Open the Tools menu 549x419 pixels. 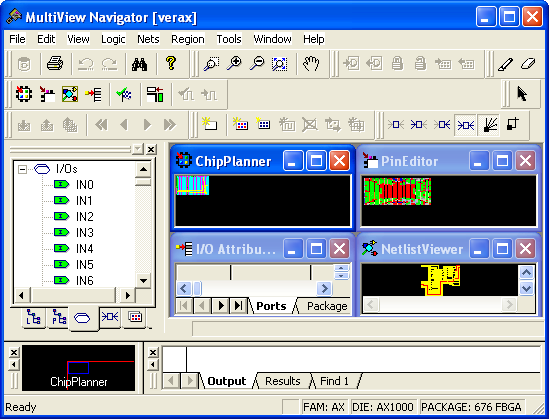click(229, 39)
